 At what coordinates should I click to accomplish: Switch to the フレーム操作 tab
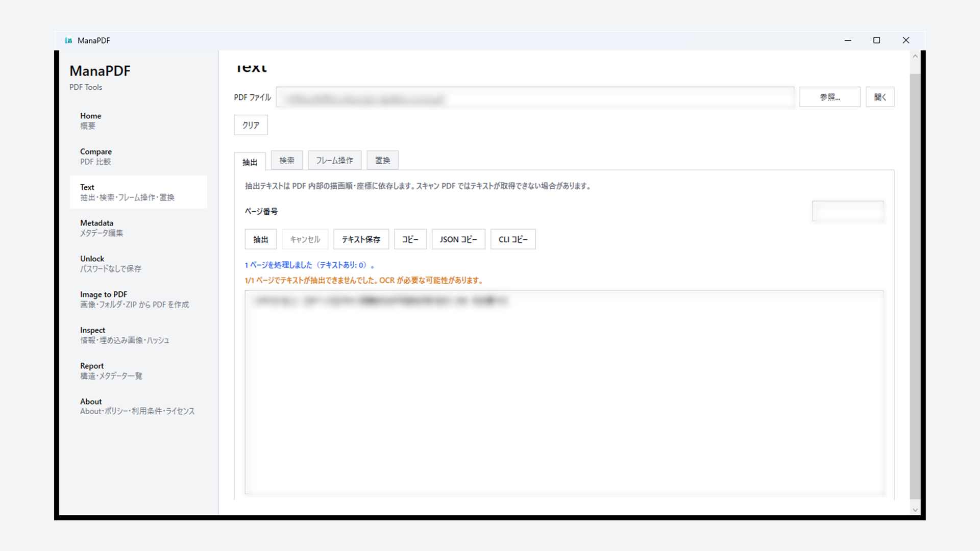click(x=334, y=160)
